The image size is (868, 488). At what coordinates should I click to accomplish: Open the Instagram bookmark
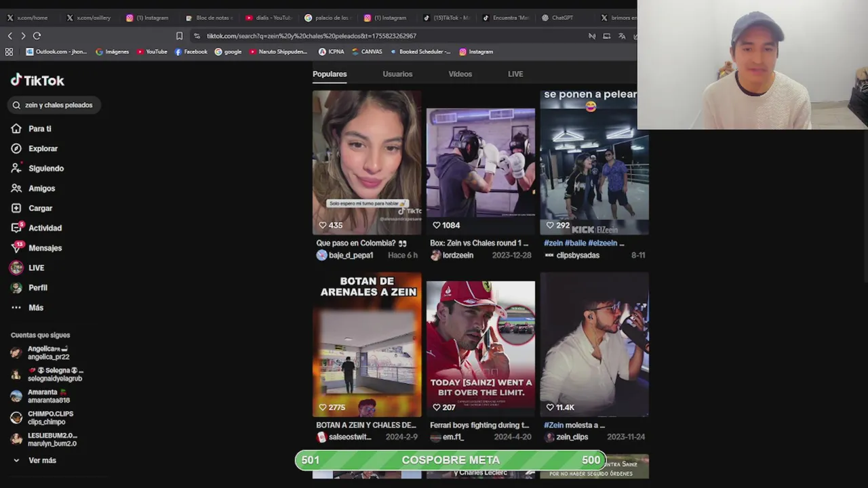(476, 52)
